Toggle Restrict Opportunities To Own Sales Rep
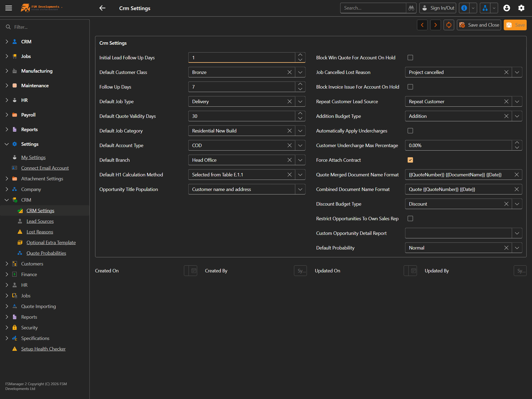The height and width of the screenshot is (399, 532). [x=410, y=218]
